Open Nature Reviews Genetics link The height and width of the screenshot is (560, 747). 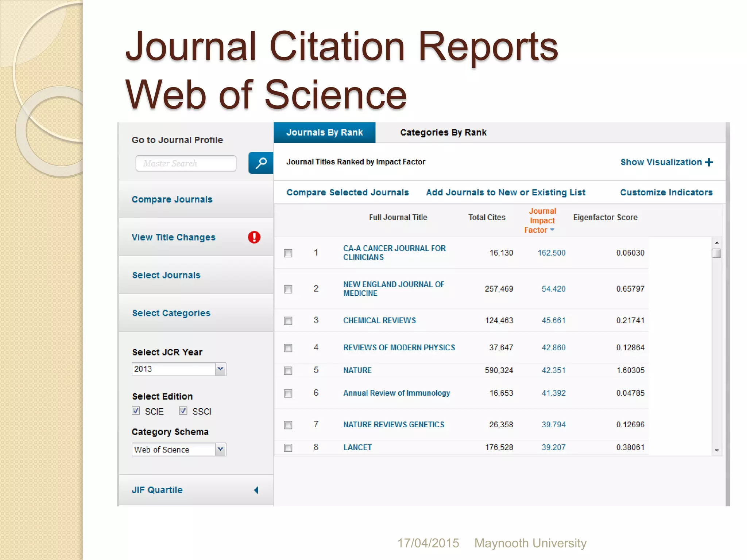click(394, 425)
